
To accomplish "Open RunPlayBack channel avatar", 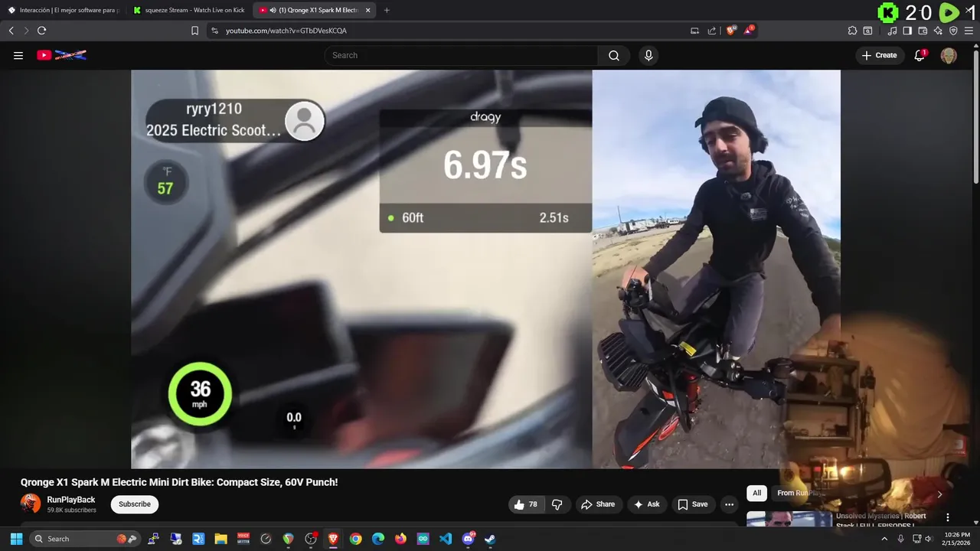I will click(31, 504).
